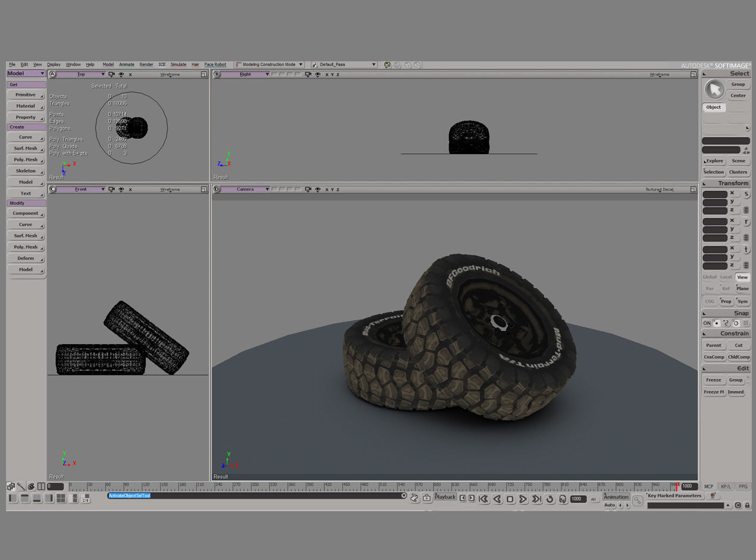The height and width of the screenshot is (560, 756).
Task: Click the Explore button
Action: click(714, 161)
